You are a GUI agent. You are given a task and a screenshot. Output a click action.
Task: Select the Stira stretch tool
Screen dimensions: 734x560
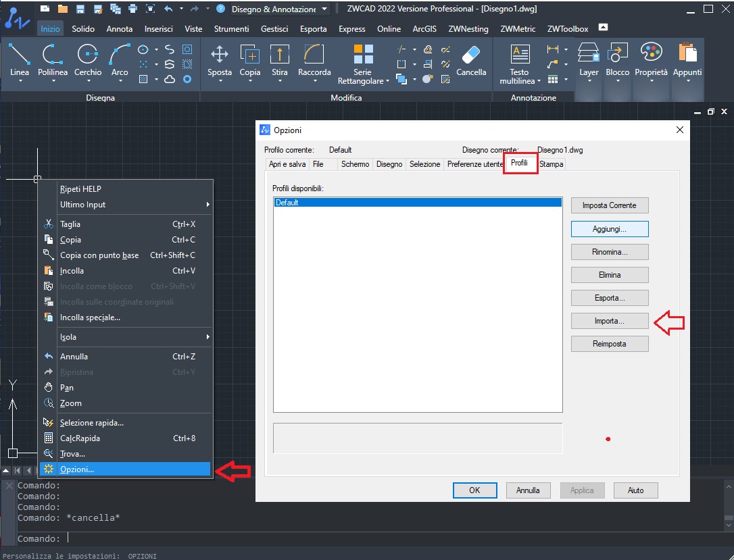pyautogui.click(x=279, y=60)
